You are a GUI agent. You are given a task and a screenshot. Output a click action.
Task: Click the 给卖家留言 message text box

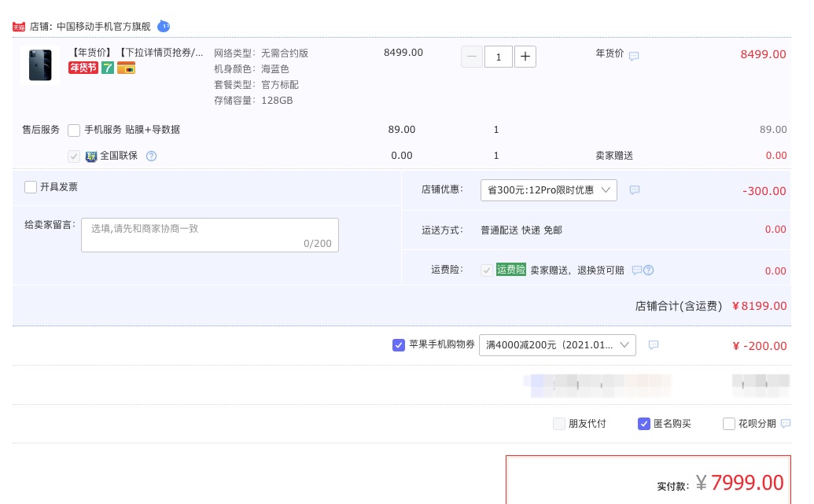tap(210, 235)
